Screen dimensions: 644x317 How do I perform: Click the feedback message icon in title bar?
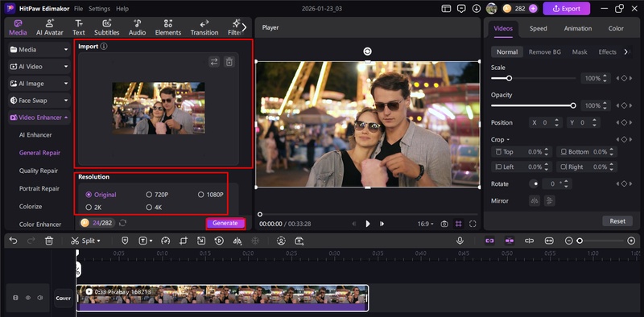(461, 8)
